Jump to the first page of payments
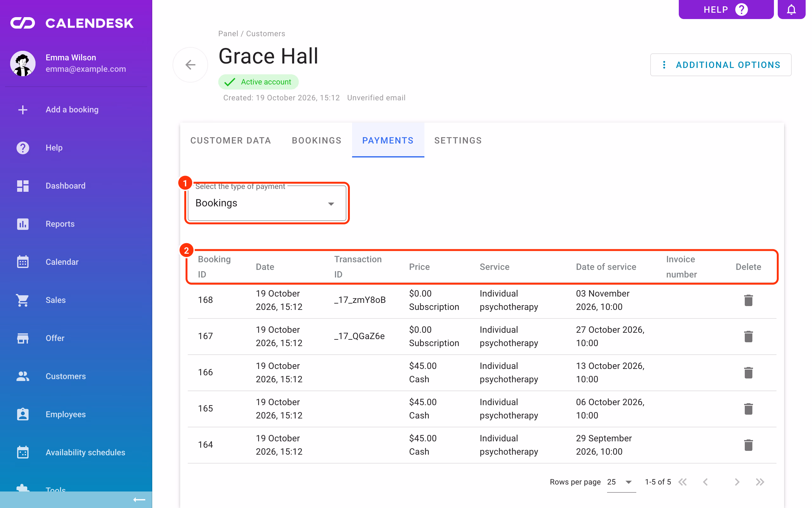 coord(683,482)
